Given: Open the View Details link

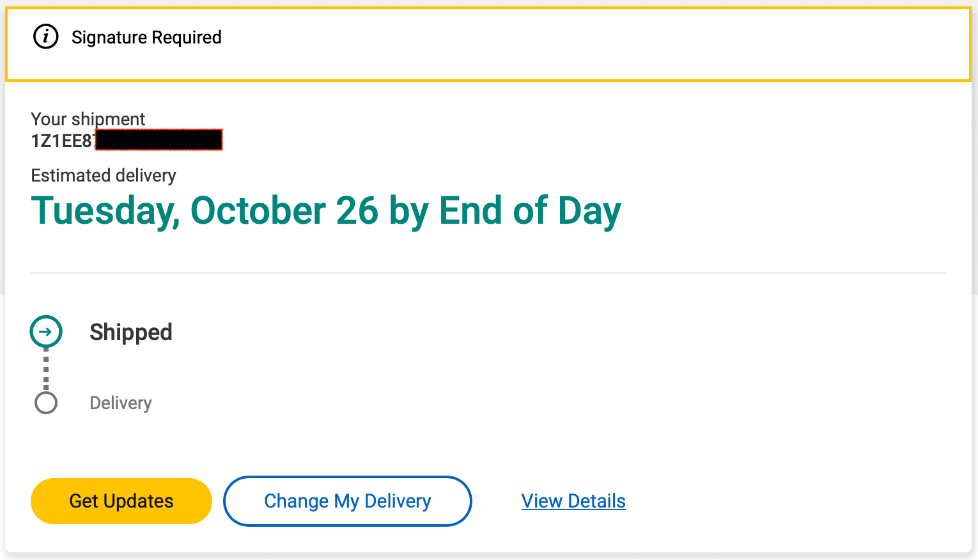Looking at the screenshot, I should [573, 501].
